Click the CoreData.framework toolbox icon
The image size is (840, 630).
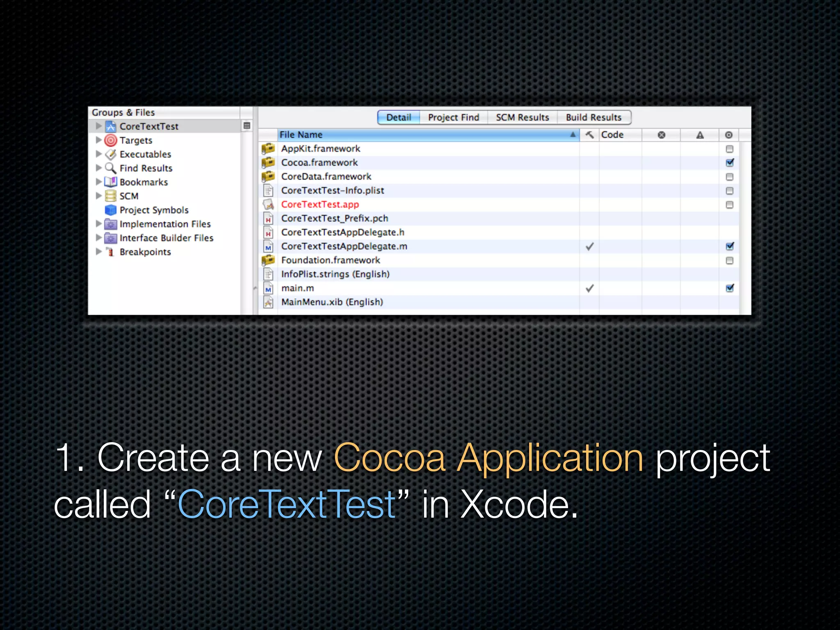(x=268, y=176)
